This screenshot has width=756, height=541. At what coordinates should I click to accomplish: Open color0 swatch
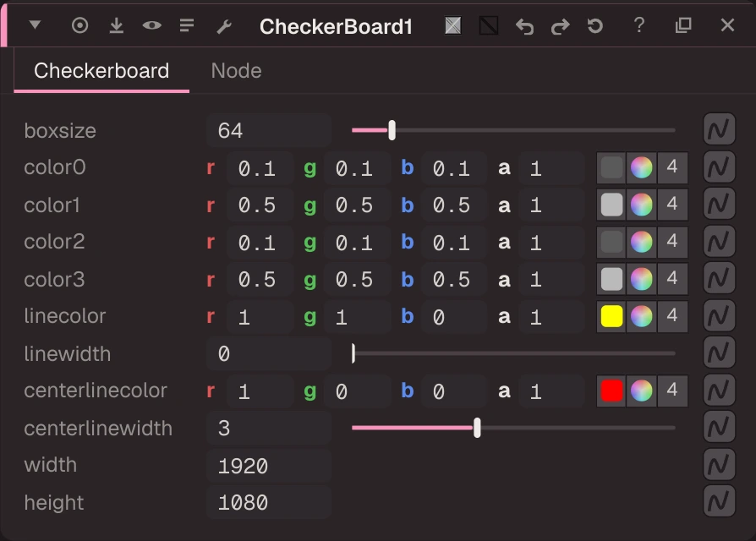pos(611,167)
